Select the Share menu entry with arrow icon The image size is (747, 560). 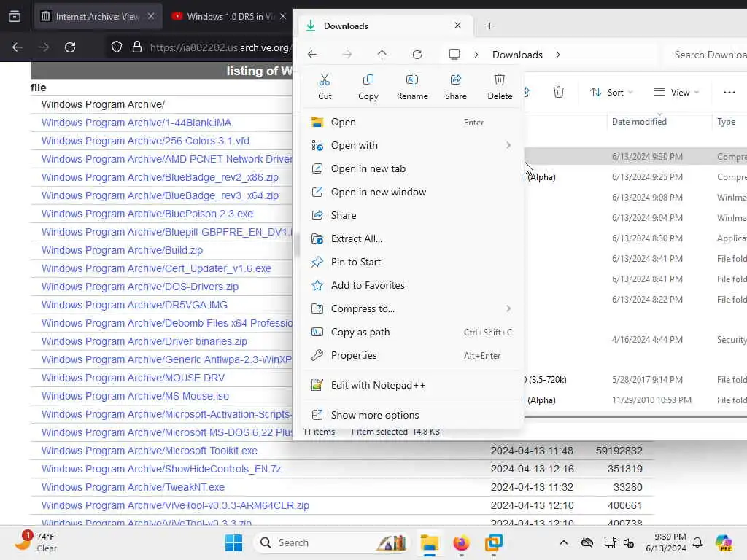pyautogui.click(x=413, y=215)
